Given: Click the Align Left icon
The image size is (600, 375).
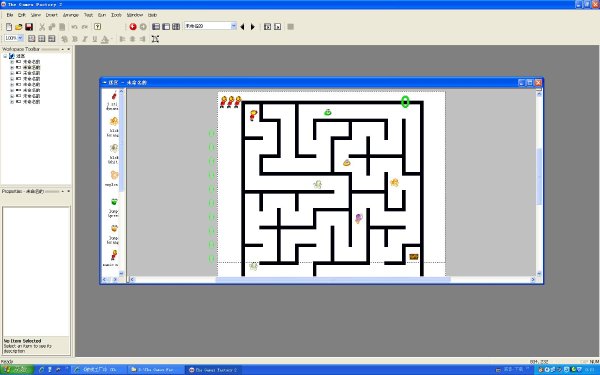Looking at the screenshot, I should coord(122,39).
